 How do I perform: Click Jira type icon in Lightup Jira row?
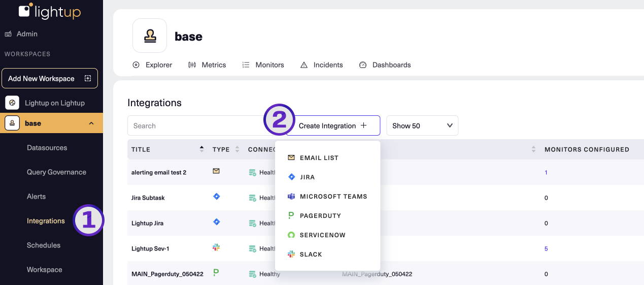pyautogui.click(x=216, y=221)
